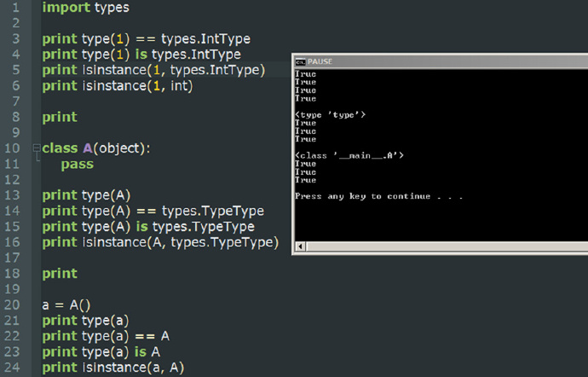Viewport: 588px width, 377px height.
Task: Click the PAUSE console title bar text
Action: tap(320, 61)
